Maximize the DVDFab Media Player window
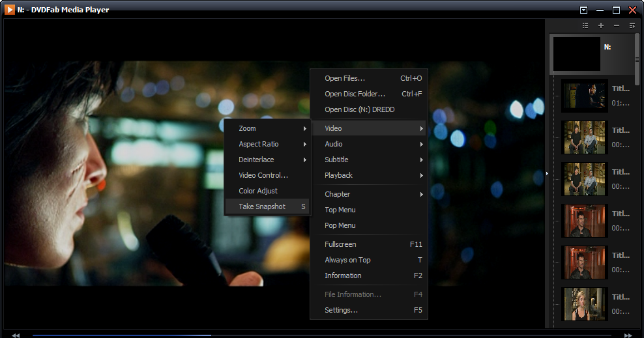644x338 pixels. tap(616, 10)
